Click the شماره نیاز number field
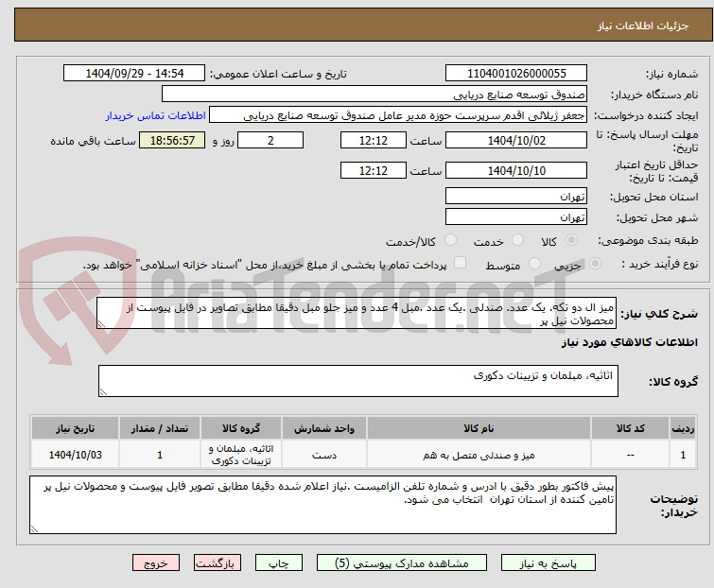The image size is (714, 588). (x=516, y=74)
